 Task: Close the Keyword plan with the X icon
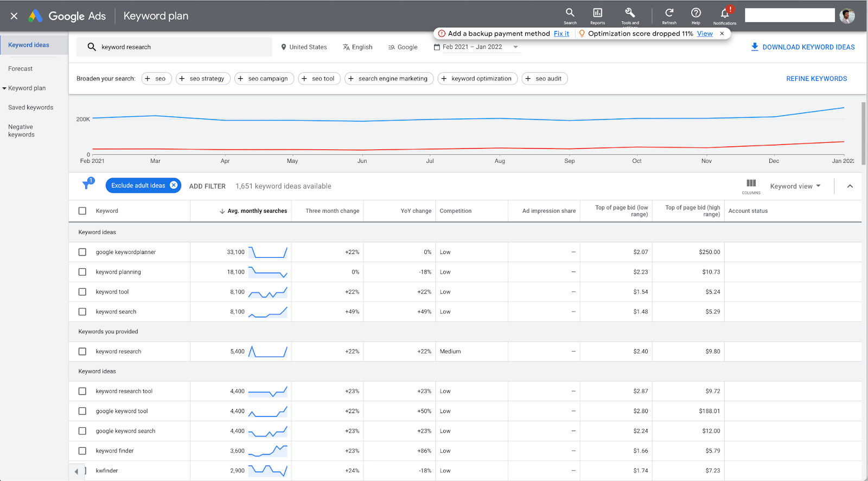tap(14, 16)
